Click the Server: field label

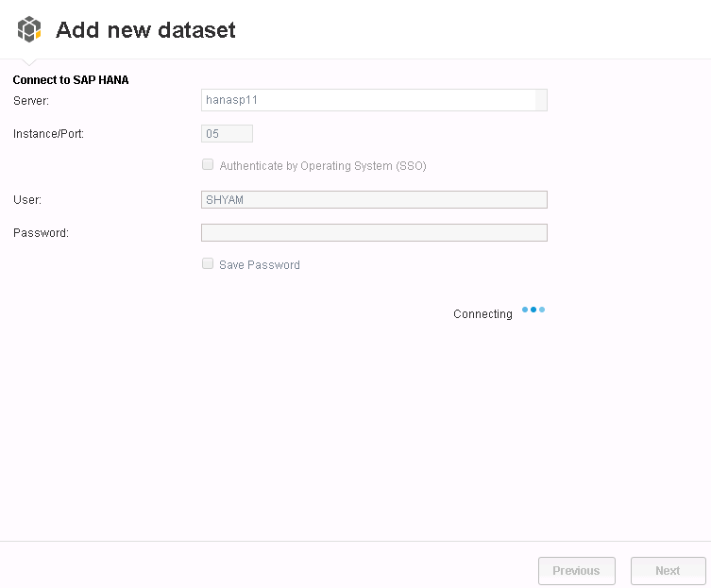tap(31, 101)
